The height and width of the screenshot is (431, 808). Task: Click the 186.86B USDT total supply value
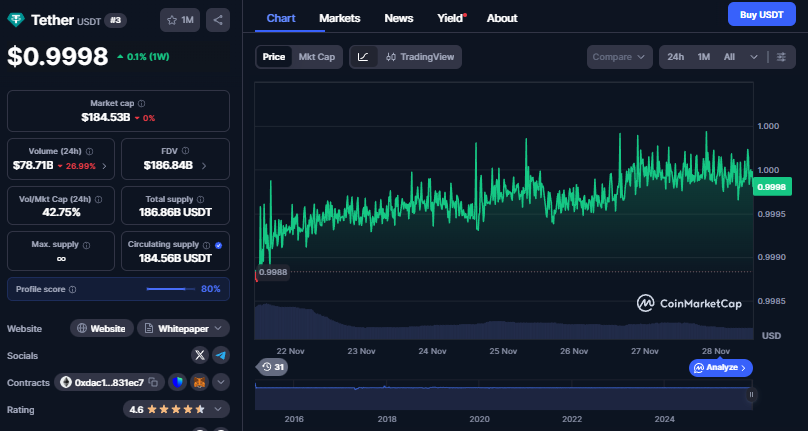pyautogui.click(x=175, y=212)
